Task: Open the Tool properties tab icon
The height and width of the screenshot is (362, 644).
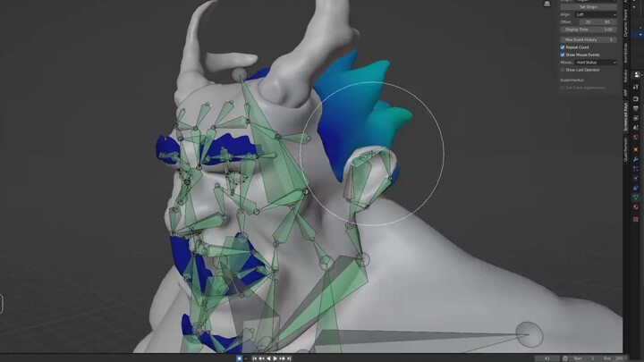Action: click(636, 87)
